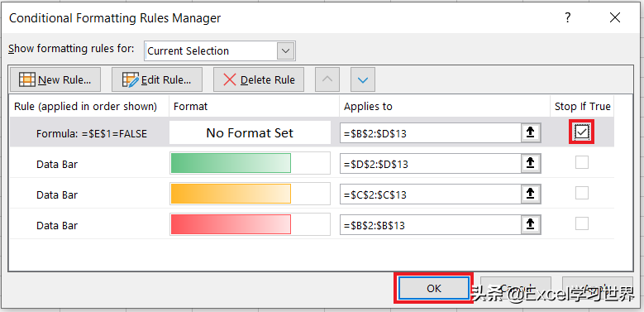Viewport: 644px width, 312px height.
Task: Move rule down with blue arrow
Action: pos(363,79)
